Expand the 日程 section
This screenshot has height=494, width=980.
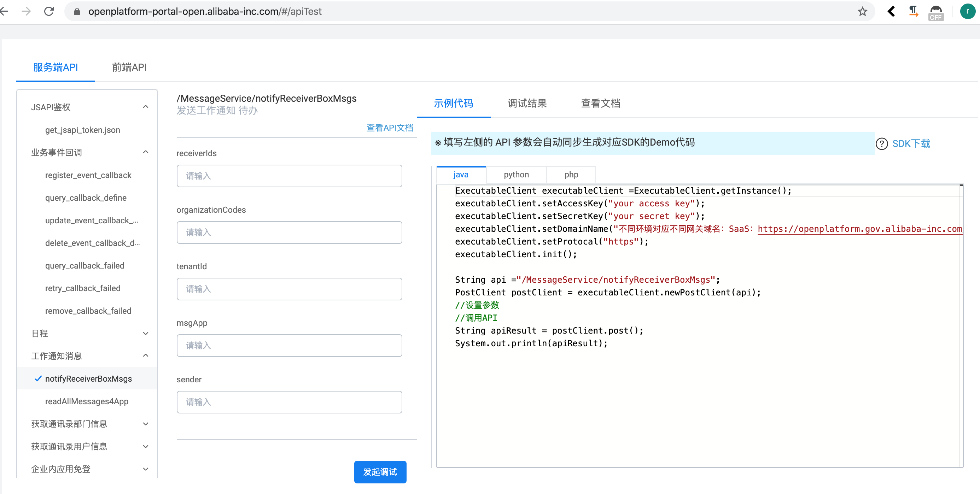click(145, 334)
